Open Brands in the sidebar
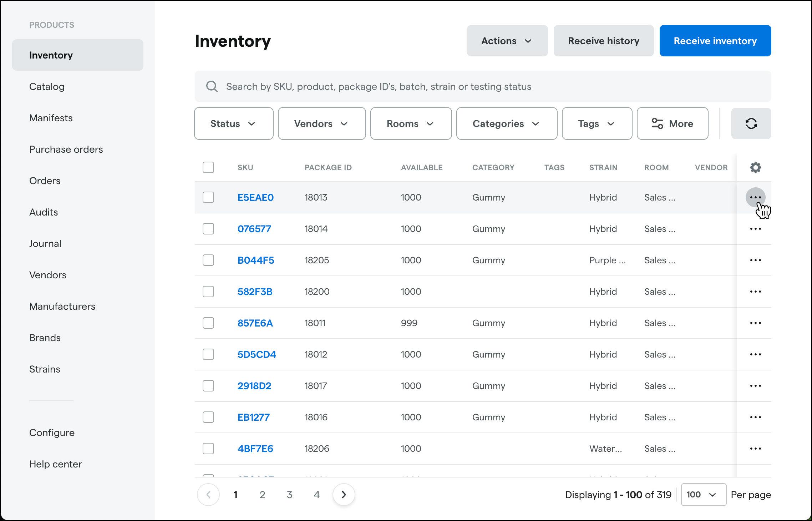Viewport: 812px width, 521px height. coord(45,338)
